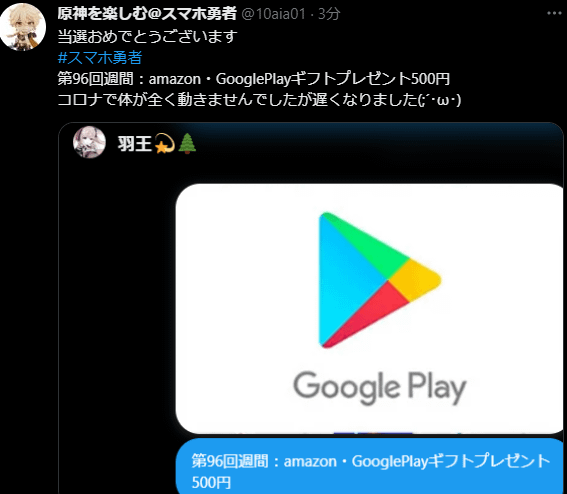This screenshot has width=567, height=494.
Task: Click the blue message bubble about the 第96回週間 gift
Action: click(x=370, y=466)
